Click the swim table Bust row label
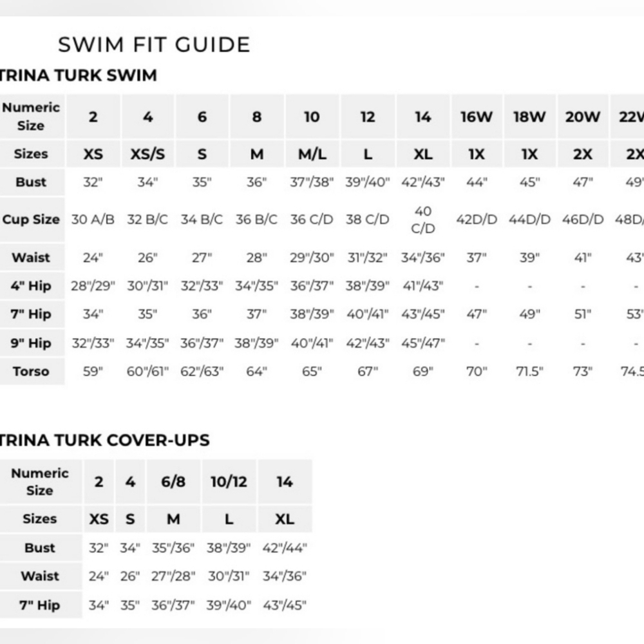Image resolution: width=644 pixels, height=644 pixels. coord(31,182)
